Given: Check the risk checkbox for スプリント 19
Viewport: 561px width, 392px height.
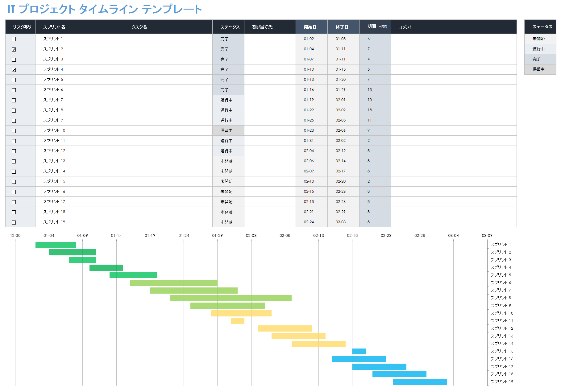Looking at the screenshot, I should tap(14, 222).
